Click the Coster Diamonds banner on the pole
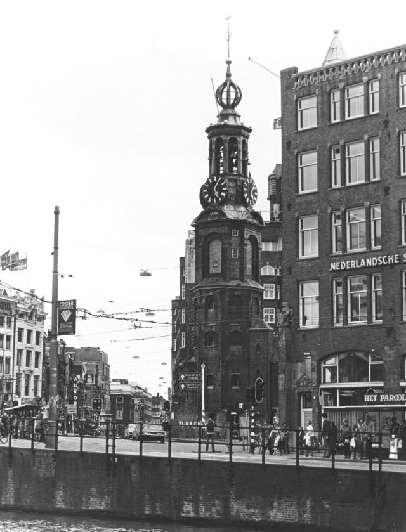Viewport: 406px width, 532px height. click(x=67, y=317)
